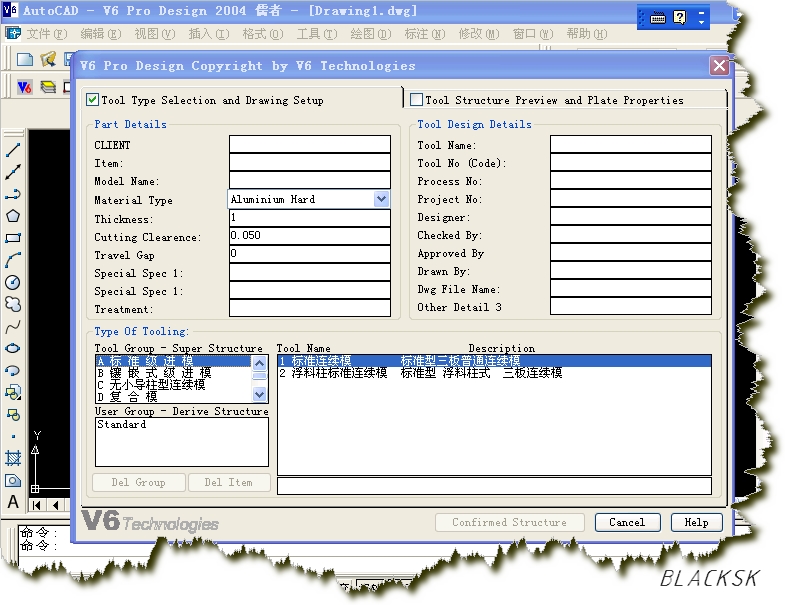Viewport: 785px width, 605px height.
Task: Select the Arc tool
Action: pyautogui.click(x=13, y=260)
